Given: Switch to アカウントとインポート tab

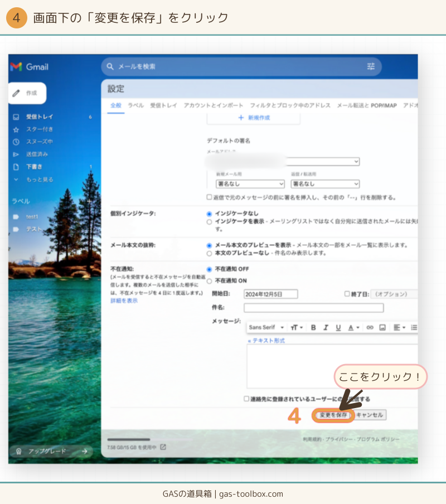Looking at the screenshot, I should coord(214,105).
